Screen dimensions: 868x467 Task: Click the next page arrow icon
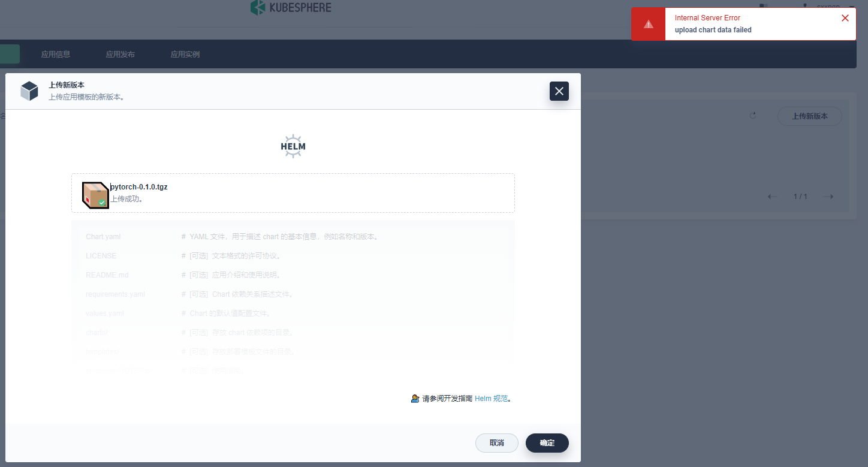[828, 196]
